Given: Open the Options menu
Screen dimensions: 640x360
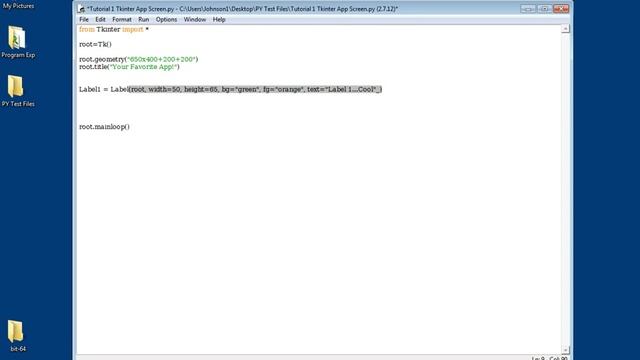Looking at the screenshot, I should point(166,19).
